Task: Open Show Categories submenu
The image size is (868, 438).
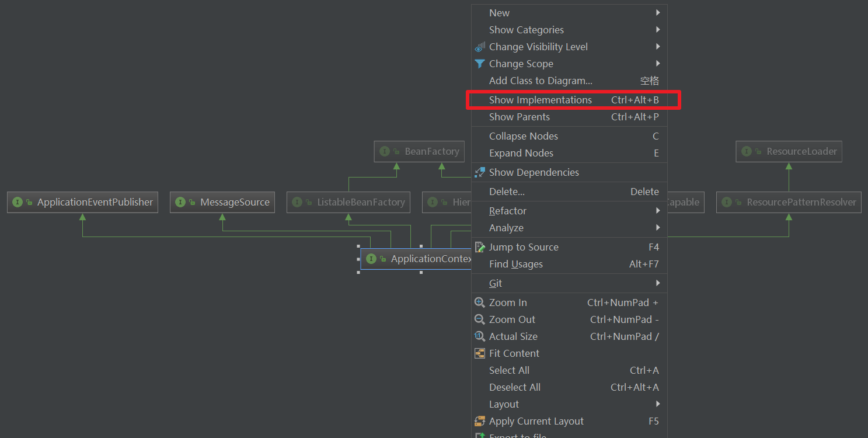Action: [x=569, y=30]
